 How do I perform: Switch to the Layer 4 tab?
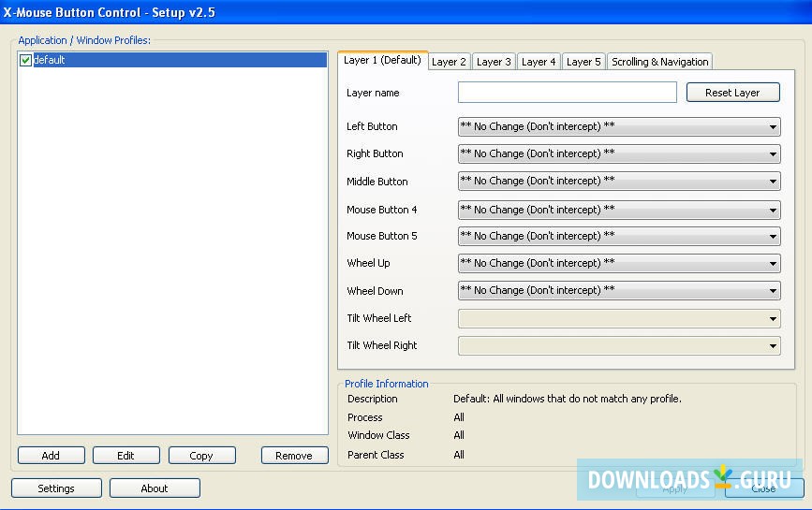(x=539, y=62)
